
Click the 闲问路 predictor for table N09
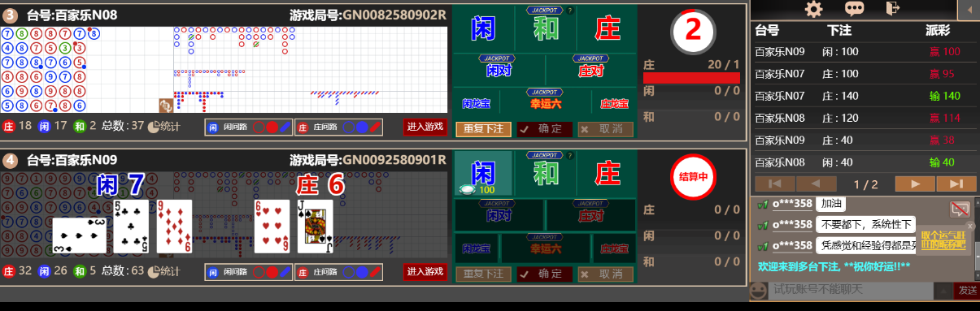click(x=248, y=271)
